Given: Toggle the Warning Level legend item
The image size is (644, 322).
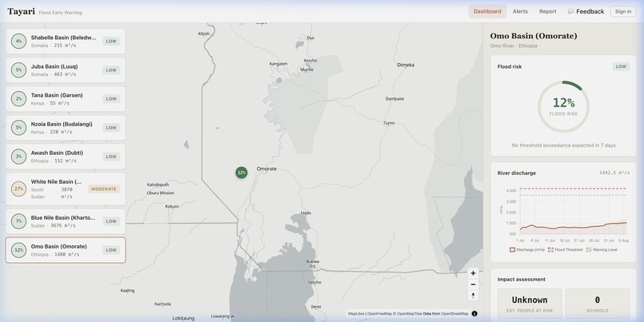Looking at the screenshot, I should tap(602, 250).
